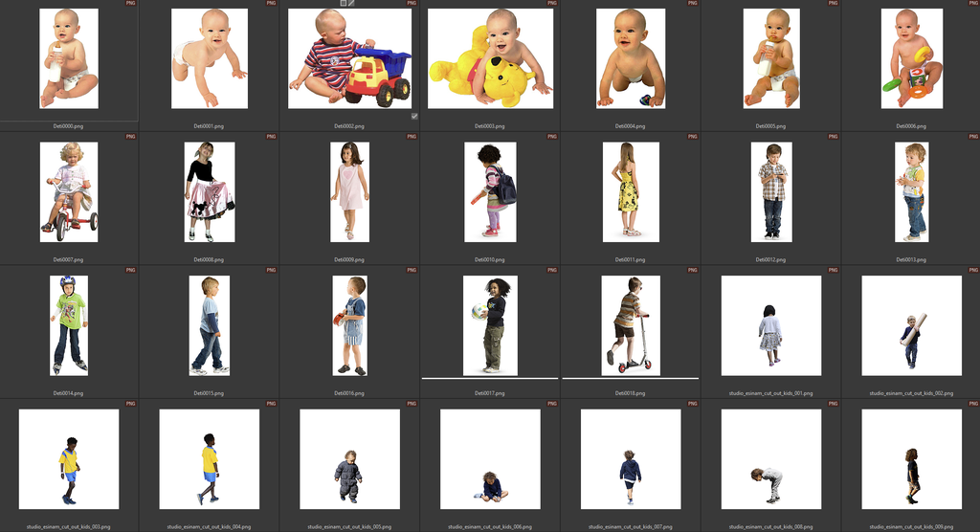Open the boy on scooter image
This screenshot has height=532, width=980.
(630, 325)
